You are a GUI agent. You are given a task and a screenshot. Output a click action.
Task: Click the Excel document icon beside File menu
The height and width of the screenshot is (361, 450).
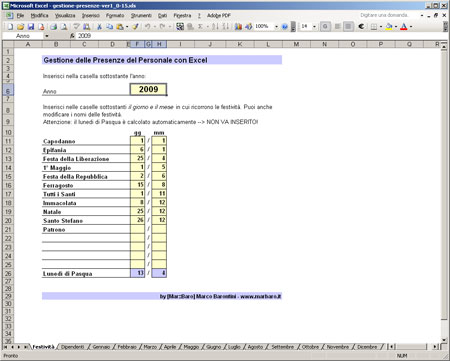point(9,15)
